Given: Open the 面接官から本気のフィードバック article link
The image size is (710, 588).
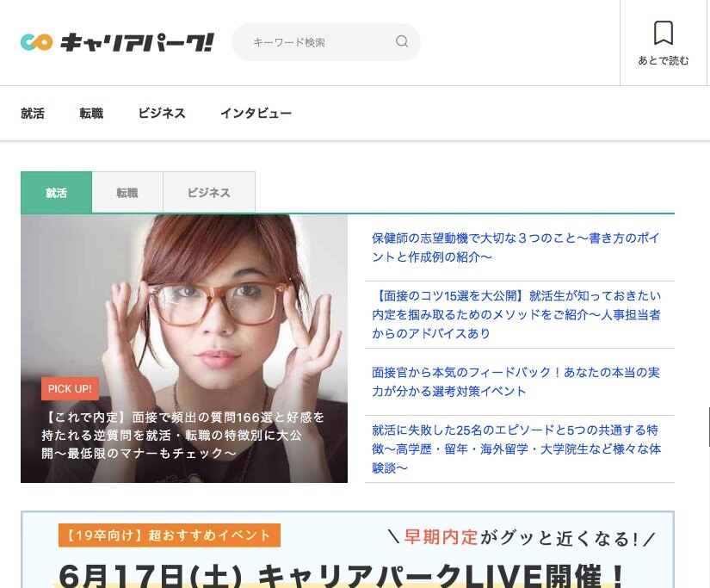Looking at the screenshot, I should 516,381.
